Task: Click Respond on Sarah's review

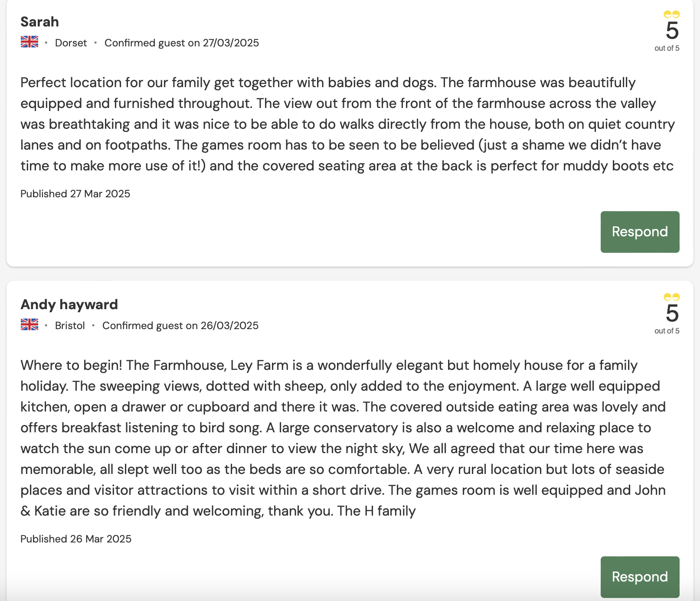Action: click(x=640, y=232)
